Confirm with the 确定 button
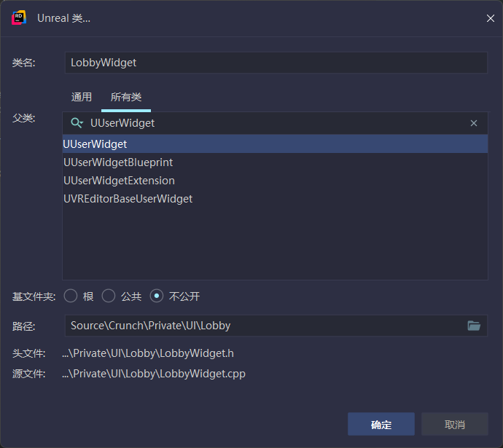503x448 pixels. [381, 424]
